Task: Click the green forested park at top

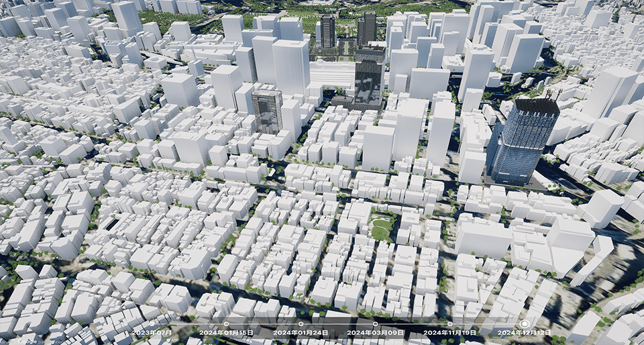Action: [x=402, y=7]
